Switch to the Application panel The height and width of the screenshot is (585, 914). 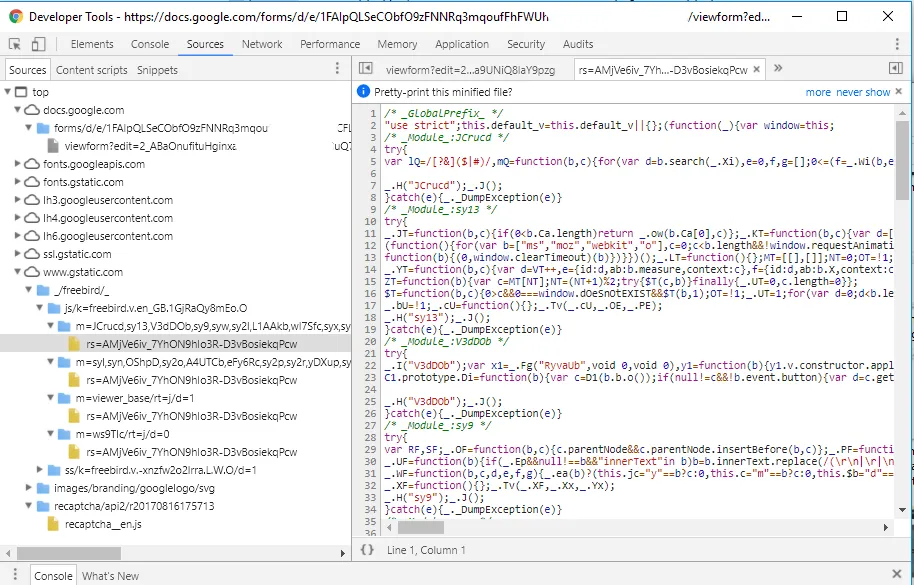click(x=462, y=44)
